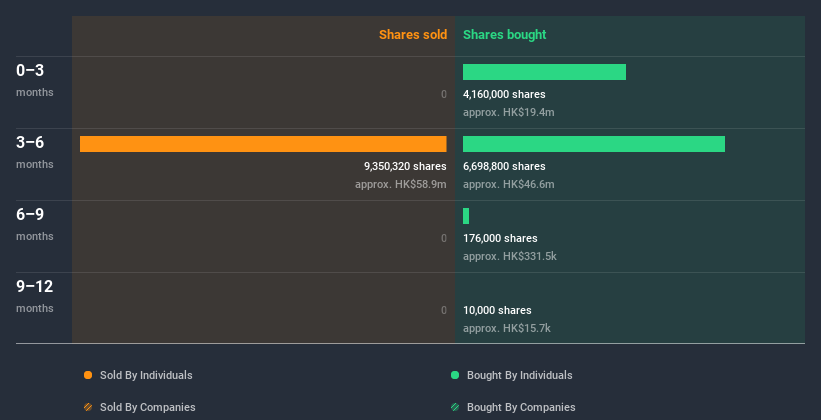Viewport: 821px width, 420px height.
Task: Toggle the Sold By Companies legend label
Action: click(x=147, y=407)
